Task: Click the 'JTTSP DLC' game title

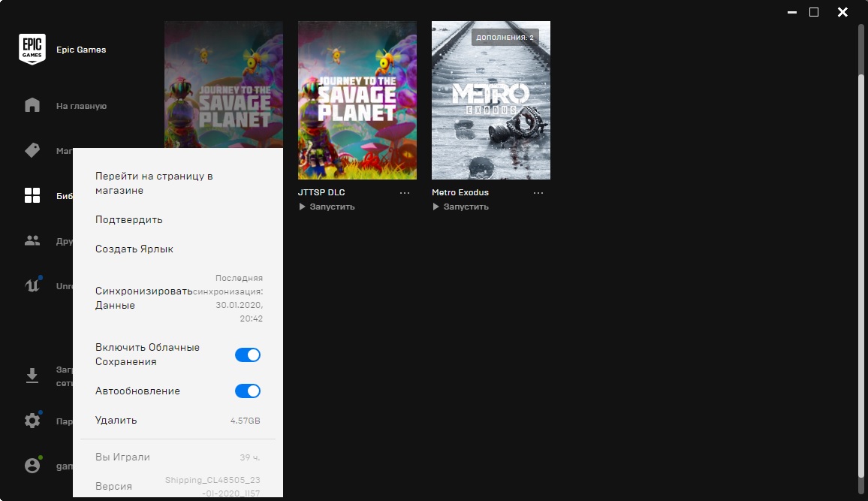Action: (x=321, y=192)
